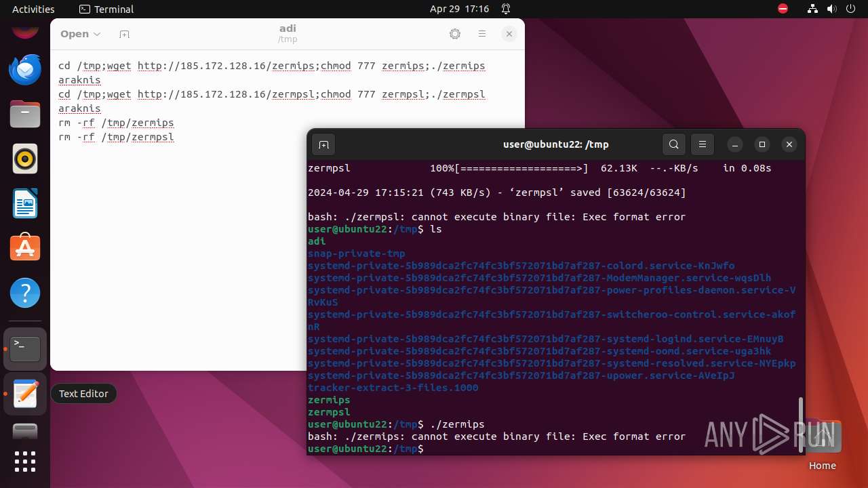The height and width of the screenshot is (488, 868).
Task: Minimize the terminal window
Action: click(735, 144)
